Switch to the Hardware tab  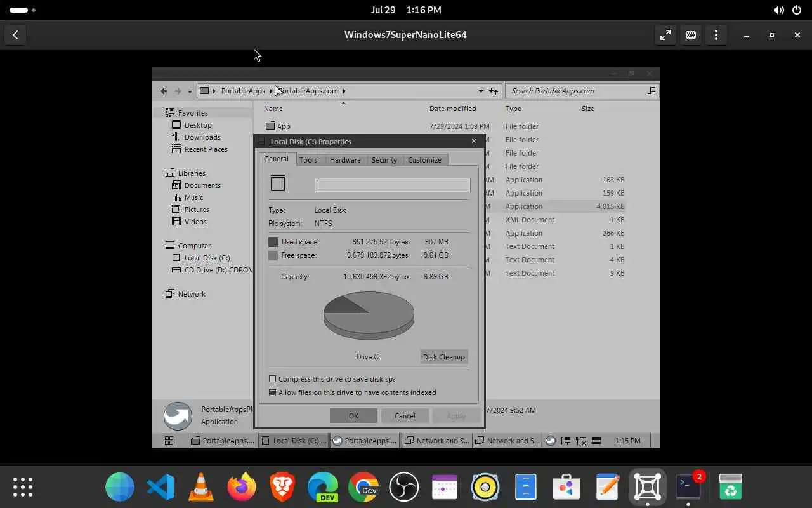click(345, 160)
